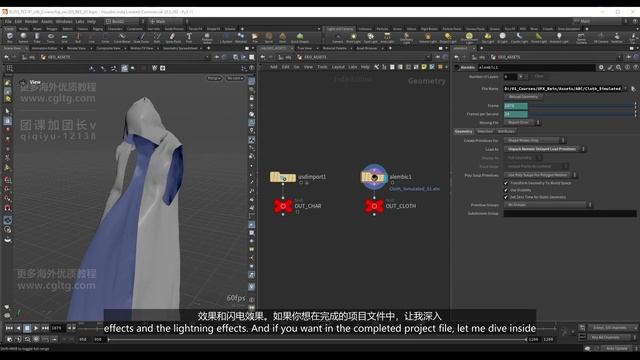Select the Grid shelf tool
Viewport: 640px width, 360px height.
click(x=64, y=38)
